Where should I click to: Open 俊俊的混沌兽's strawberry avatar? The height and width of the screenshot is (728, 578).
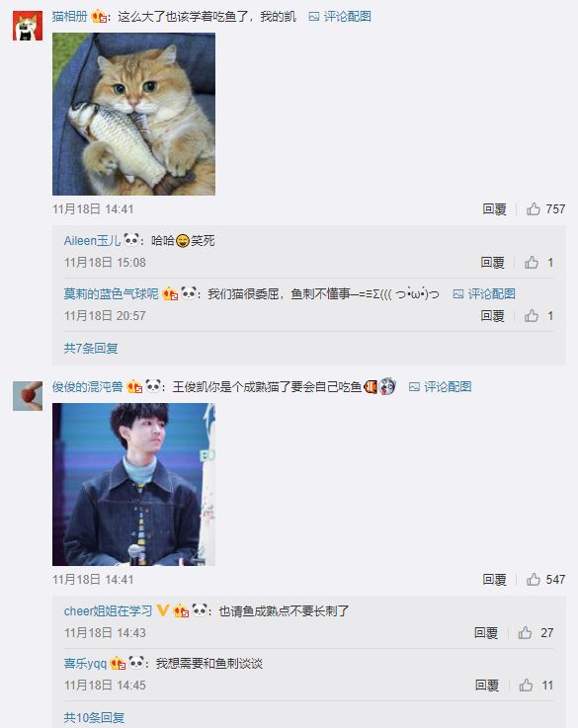pyautogui.click(x=28, y=396)
